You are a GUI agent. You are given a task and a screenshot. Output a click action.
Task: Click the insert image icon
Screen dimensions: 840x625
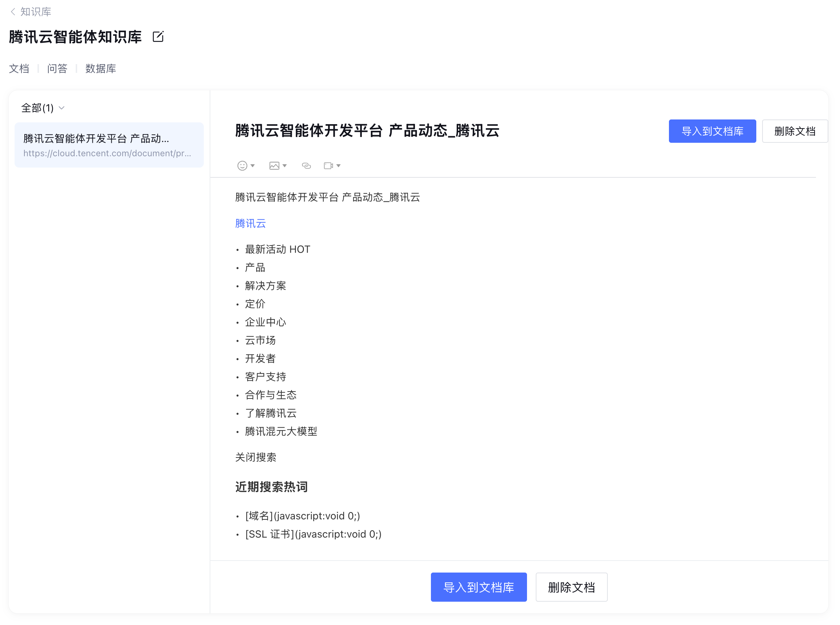(x=274, y=166)
